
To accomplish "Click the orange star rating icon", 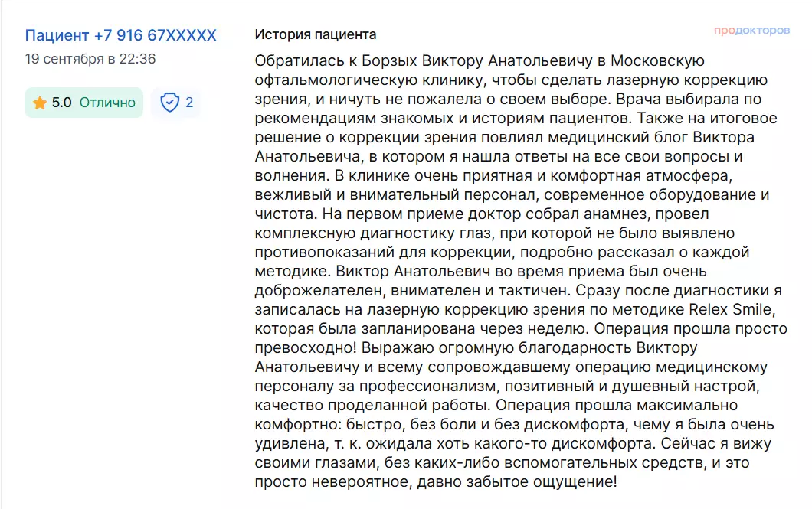I will (40, 103).
